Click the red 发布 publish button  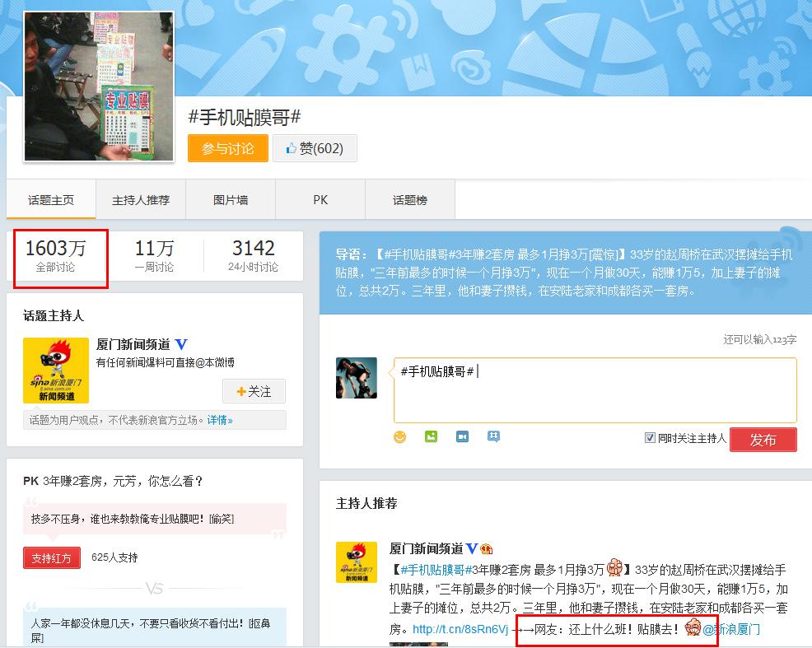[x=763, y=440]
